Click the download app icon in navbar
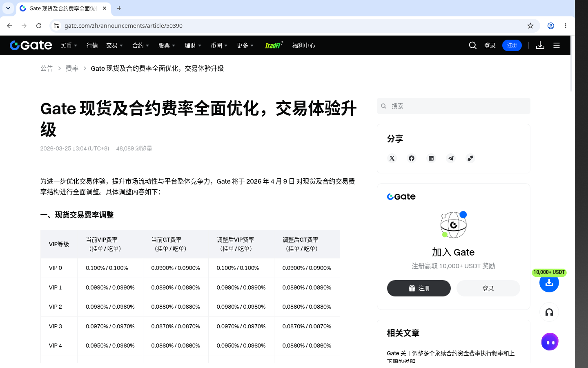The height and width of the screenshot is (368, 588). tap(540, 45)
